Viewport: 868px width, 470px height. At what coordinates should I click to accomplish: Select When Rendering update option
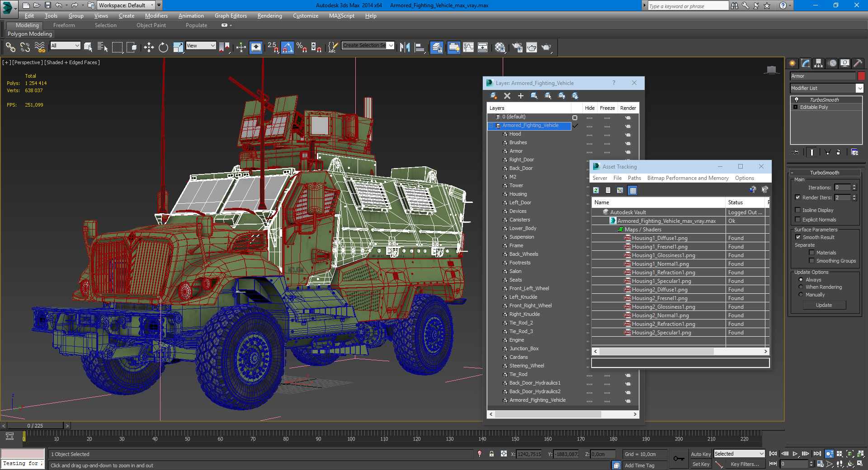pyautogui.click(x=801, y=287)
